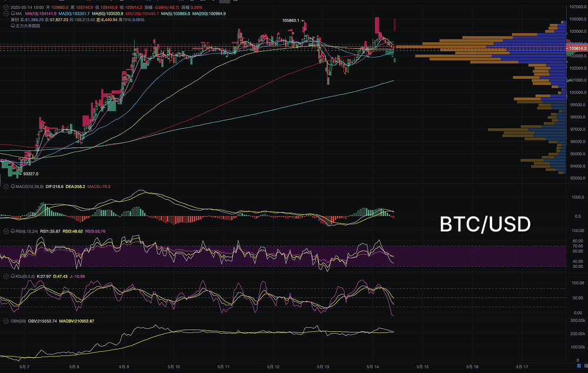Click the RSI2:48.62 value

[x=73, y=231]
